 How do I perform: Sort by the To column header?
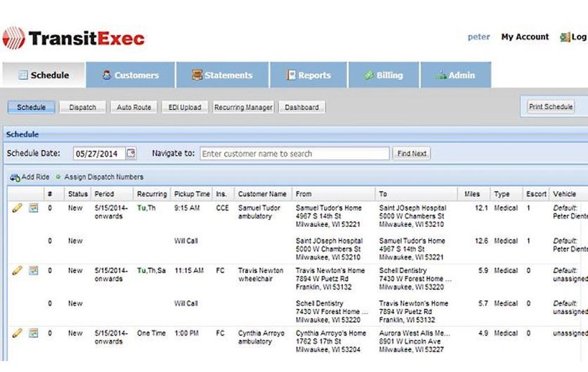click(x=416, y=194)
